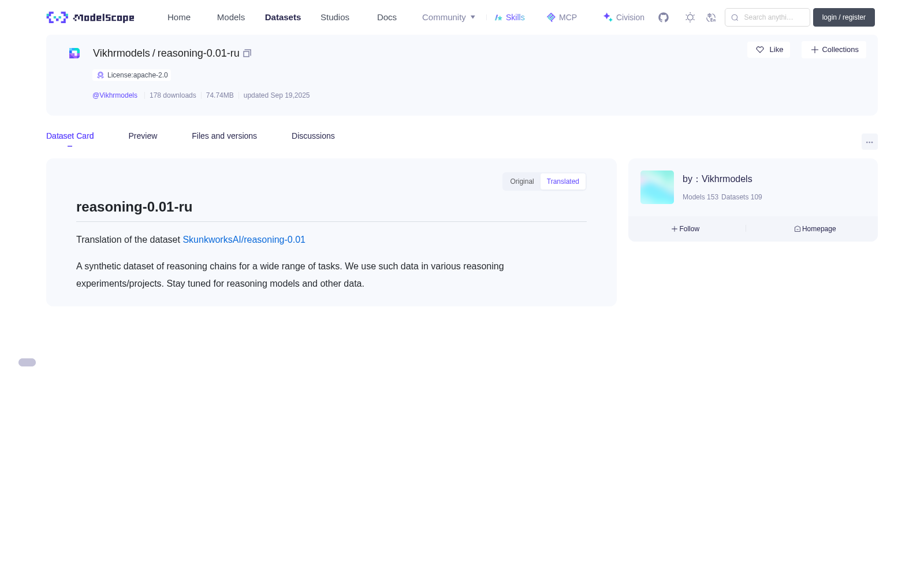The image size is (924, 578).
Task: Open the @Vikhrmodels profile link
Action: click(115, 95)
